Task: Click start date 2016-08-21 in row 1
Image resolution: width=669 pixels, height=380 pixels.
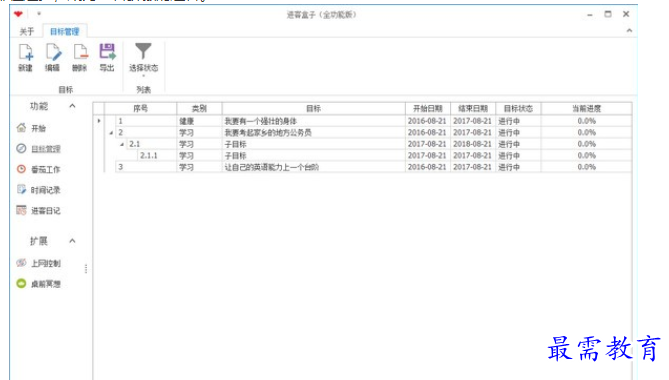Action: tap(427, 121)
